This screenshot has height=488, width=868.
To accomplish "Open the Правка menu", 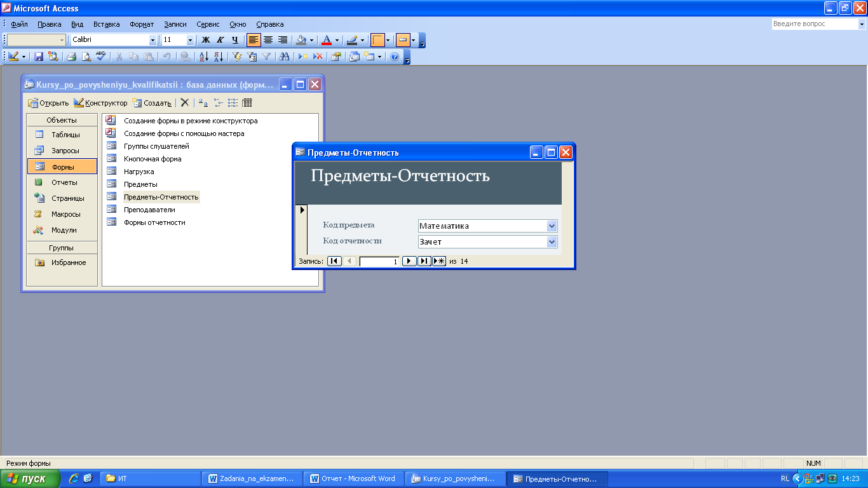I will [50, 24].
